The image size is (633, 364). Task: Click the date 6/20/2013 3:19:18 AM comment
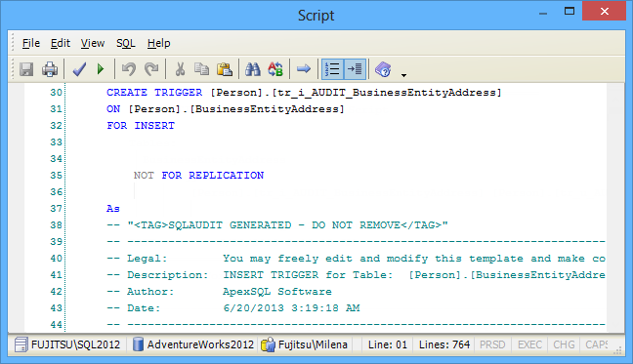click(291, 308)
